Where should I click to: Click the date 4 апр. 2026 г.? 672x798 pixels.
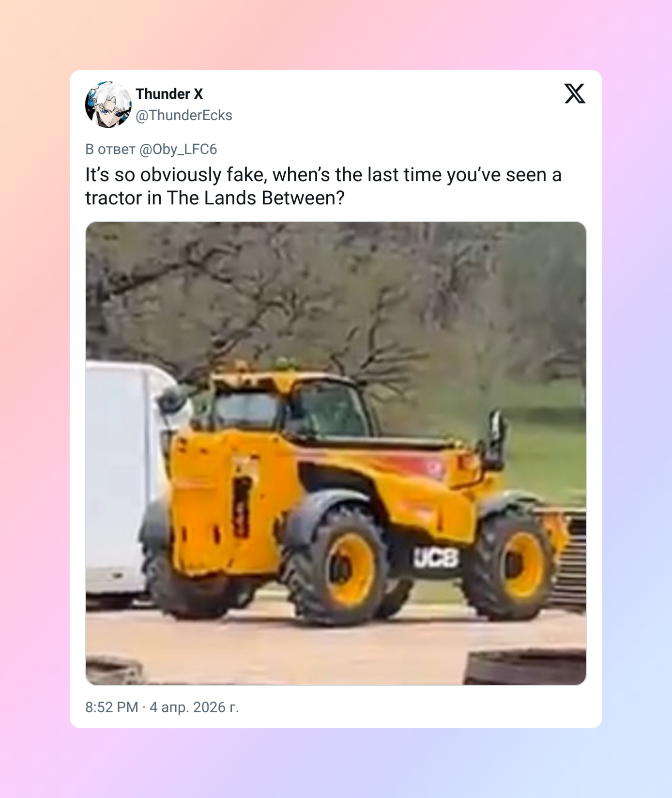194,707
